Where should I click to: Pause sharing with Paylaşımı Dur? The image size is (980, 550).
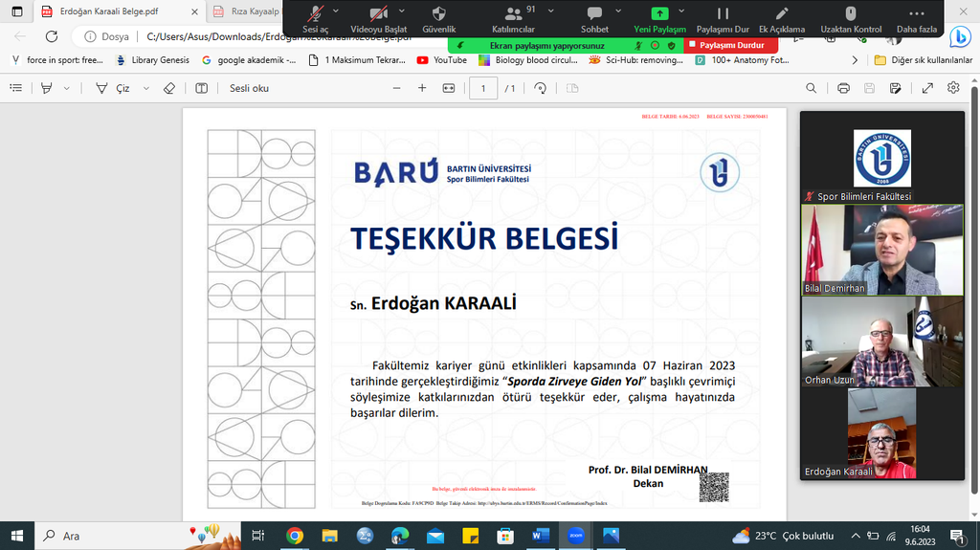point(723,14)
